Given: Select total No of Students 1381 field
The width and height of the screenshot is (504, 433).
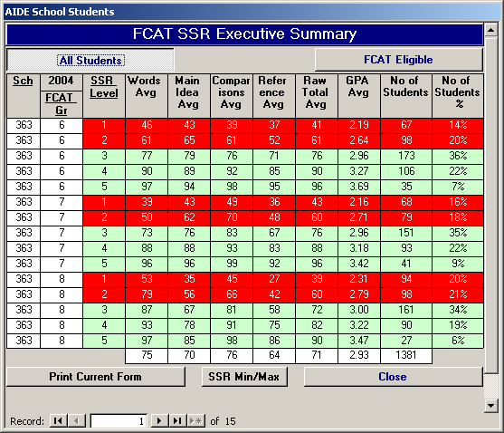Looking at the screenshot, I should [x=406, y=355].
